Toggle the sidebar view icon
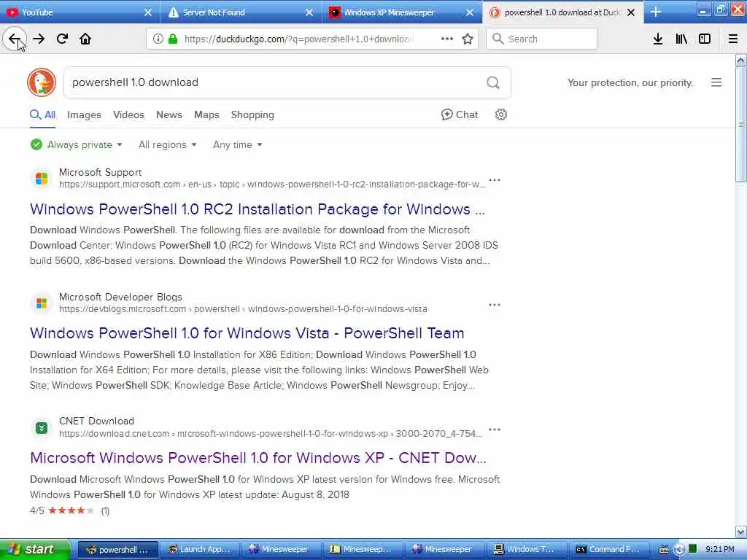Image resolution: width=747 pixels, height=560 pixels. [705, 39]
